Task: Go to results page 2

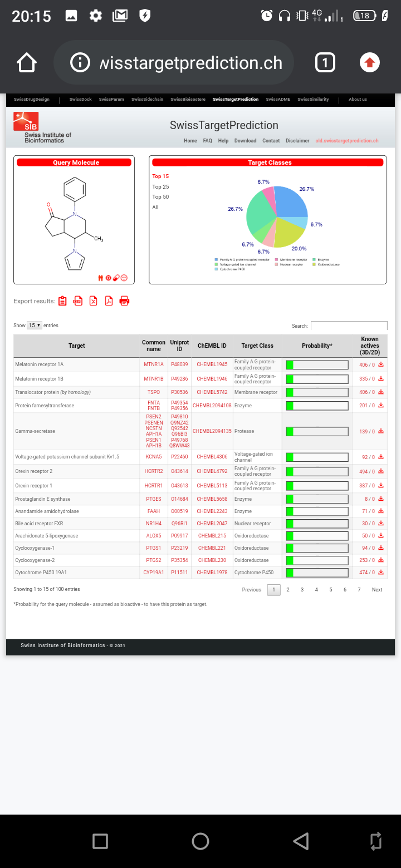Action: pos(288,590)
